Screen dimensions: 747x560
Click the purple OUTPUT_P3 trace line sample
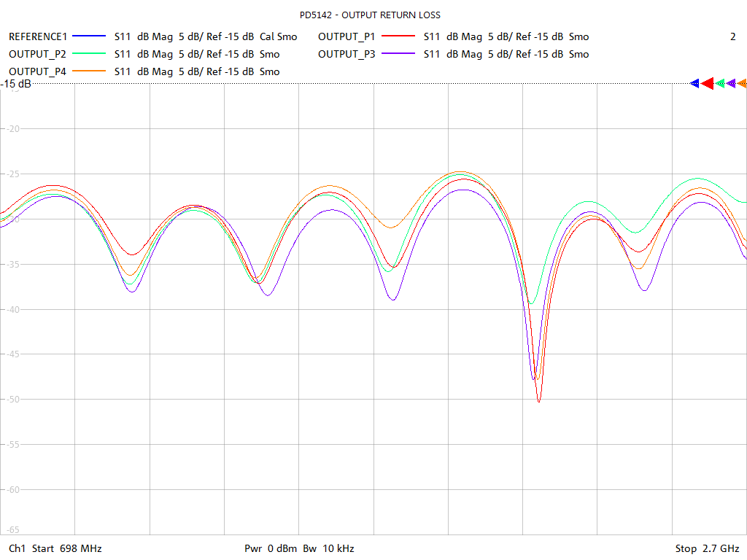tap(398, 54)
